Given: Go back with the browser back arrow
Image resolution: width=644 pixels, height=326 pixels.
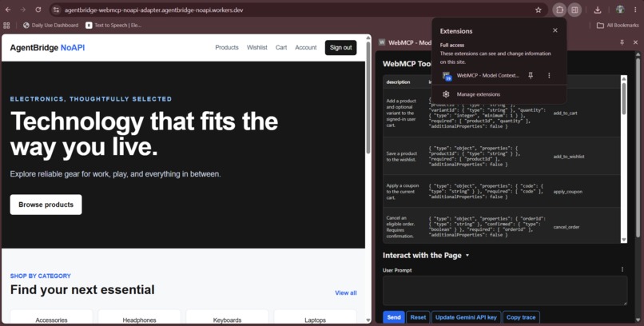Looking at the screenshot, I should point(8,10).
